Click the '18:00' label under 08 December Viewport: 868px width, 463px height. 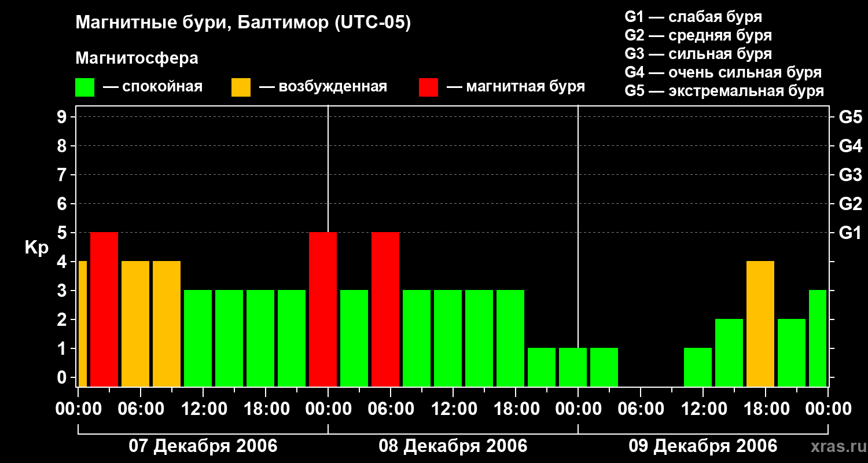(x=516, y=409)
